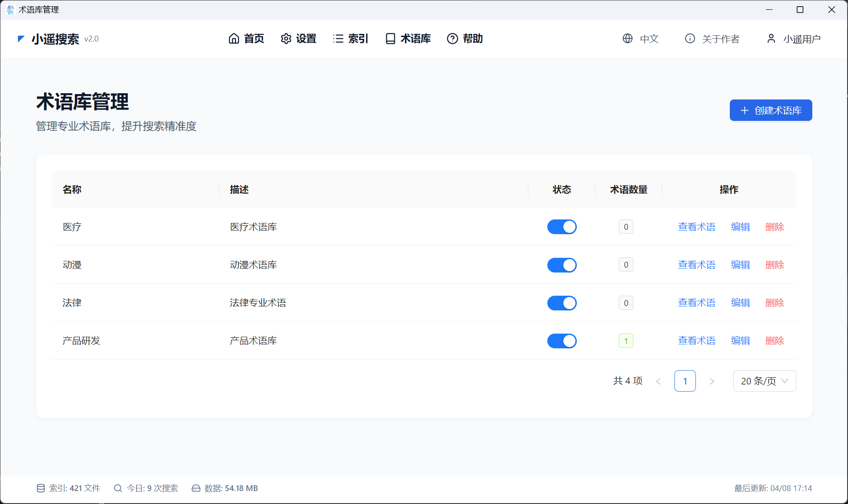The width and height of the screenshot is (848, 504).
Task: Click the 法律专业术语 description cell
Action: click(258, 303)
